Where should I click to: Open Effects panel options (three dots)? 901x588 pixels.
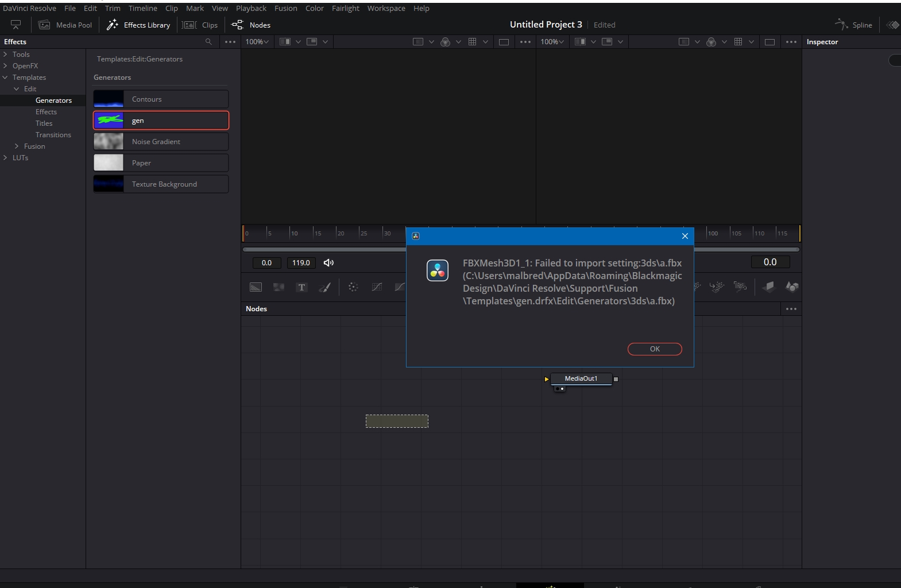(x=230, y=42)
